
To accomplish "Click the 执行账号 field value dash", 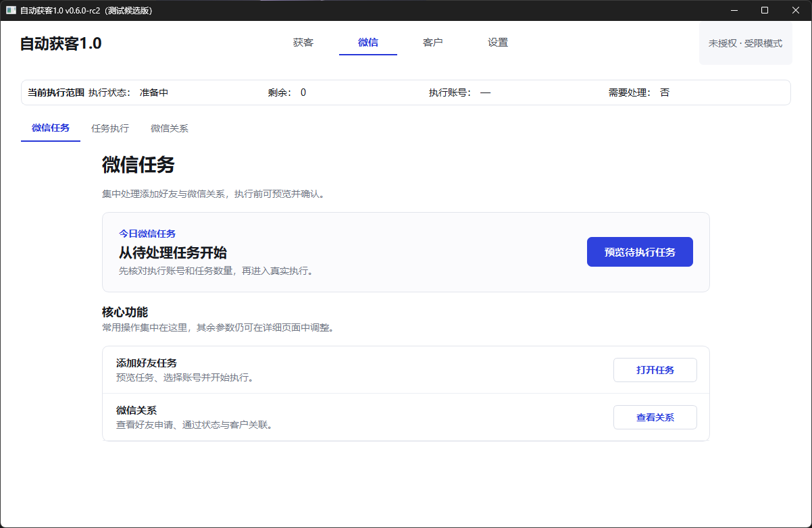I will pos(485,93).
